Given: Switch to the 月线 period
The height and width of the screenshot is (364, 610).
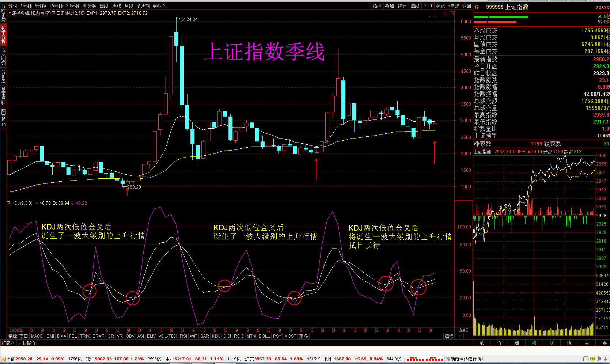Looking at the screenshot, I should click(x=129, y=6).
